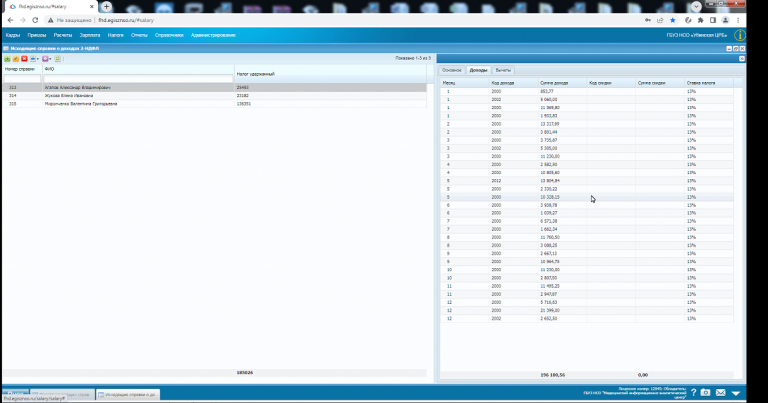Click the browser extensions puzzle icon

[700, 20]
